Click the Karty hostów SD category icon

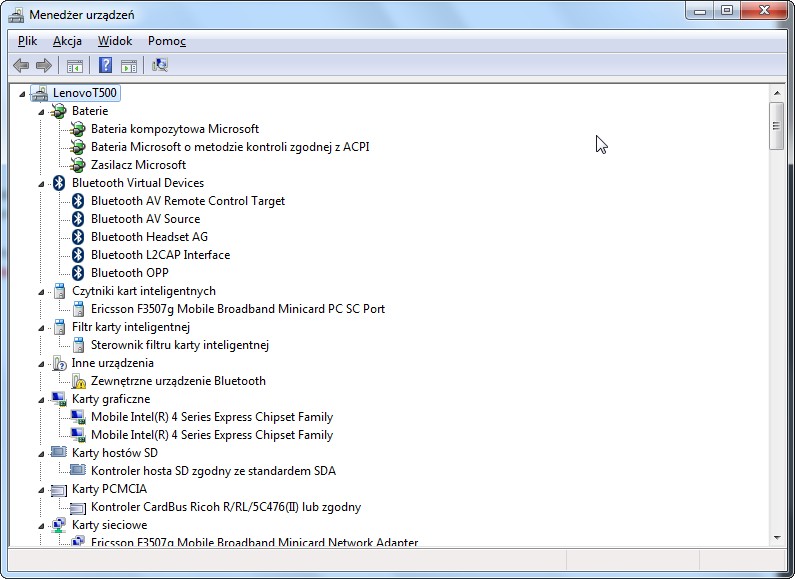58,452
